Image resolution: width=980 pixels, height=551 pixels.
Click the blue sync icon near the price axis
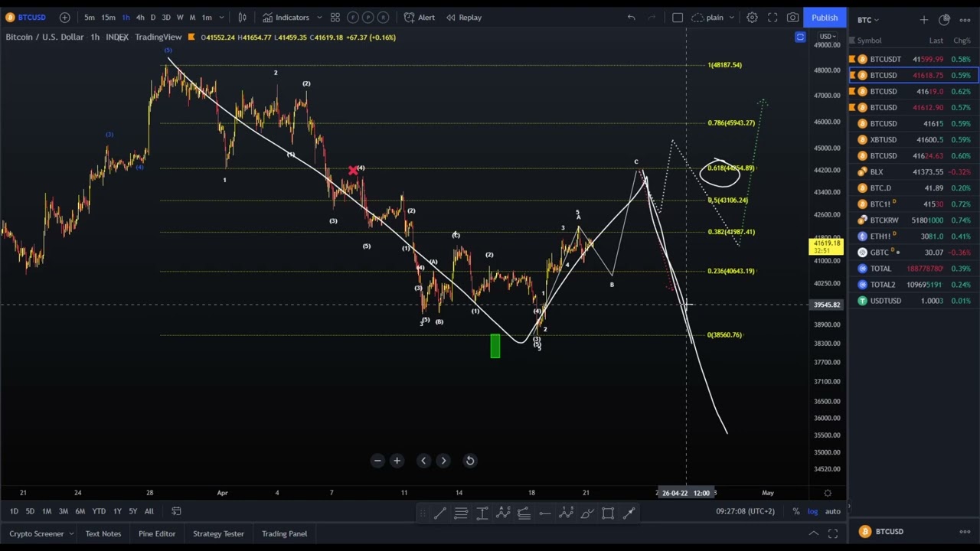(800, 37)
